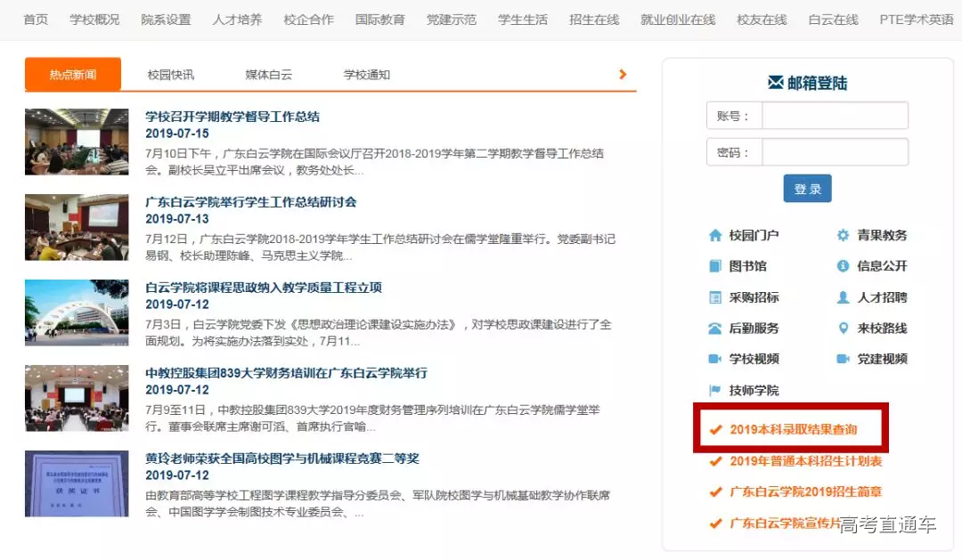962x560 pixels.
Task: Open the 图书馆 book icon
Action: [x=716, y=265]
